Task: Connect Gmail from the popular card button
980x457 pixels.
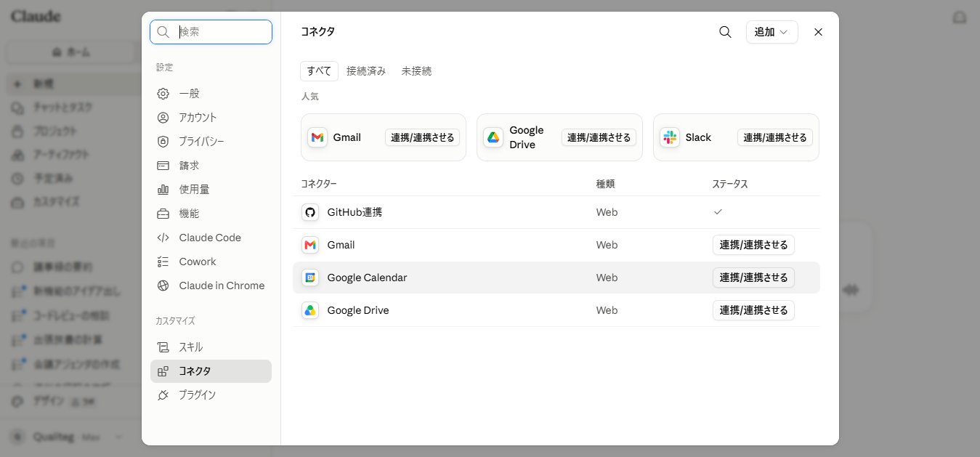Action: [x=422, y=137]
